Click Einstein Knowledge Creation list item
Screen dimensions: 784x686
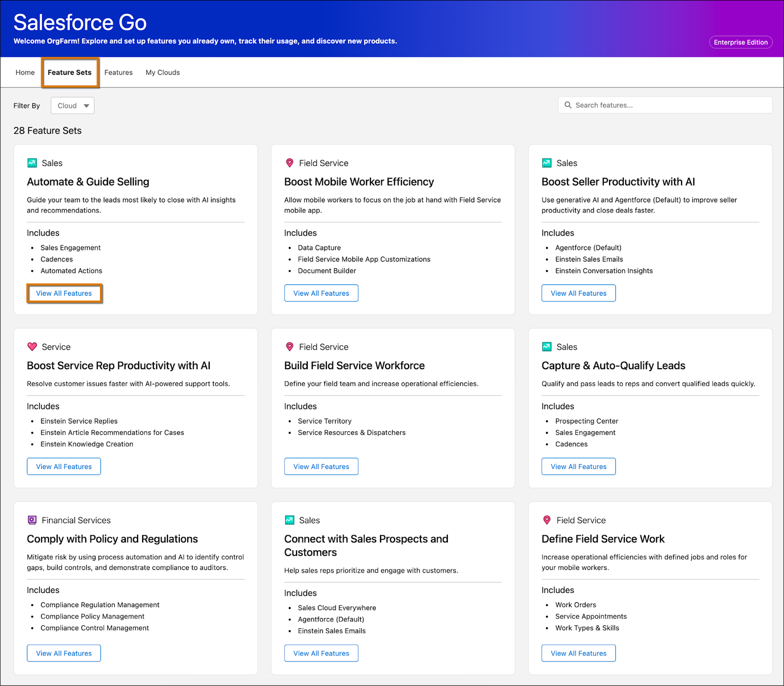click(x=87, y=444)
